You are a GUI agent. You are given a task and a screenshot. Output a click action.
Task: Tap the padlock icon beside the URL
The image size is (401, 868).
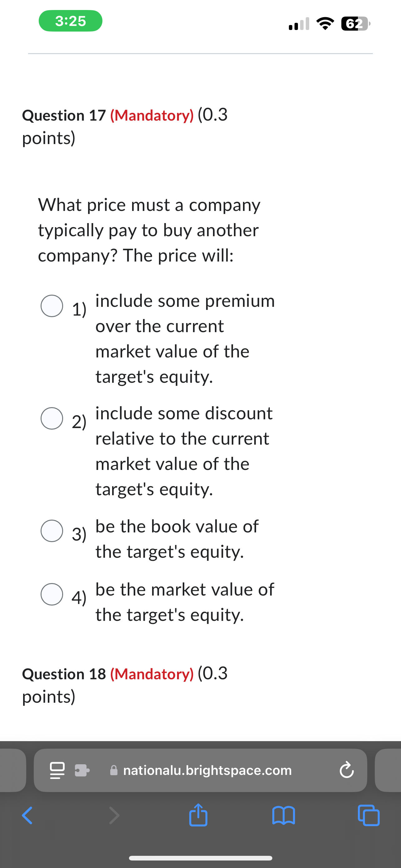(x=114, y=771)
